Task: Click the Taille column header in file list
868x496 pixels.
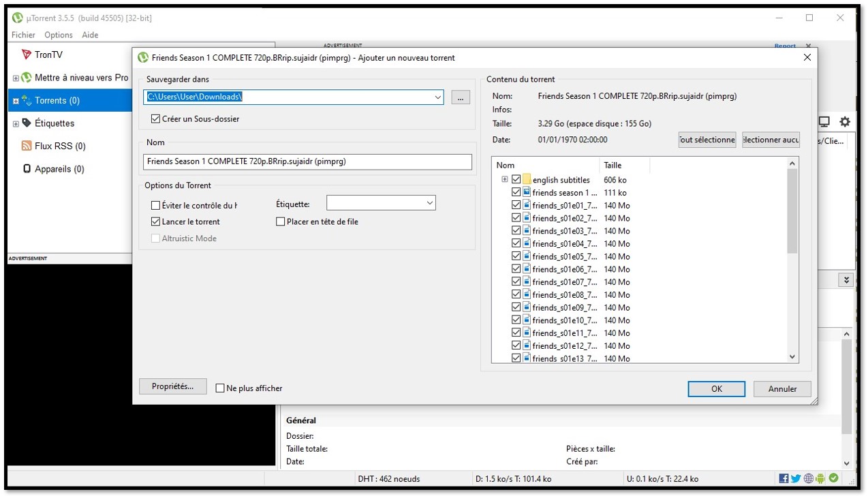Action: click(x=624, y=165)
